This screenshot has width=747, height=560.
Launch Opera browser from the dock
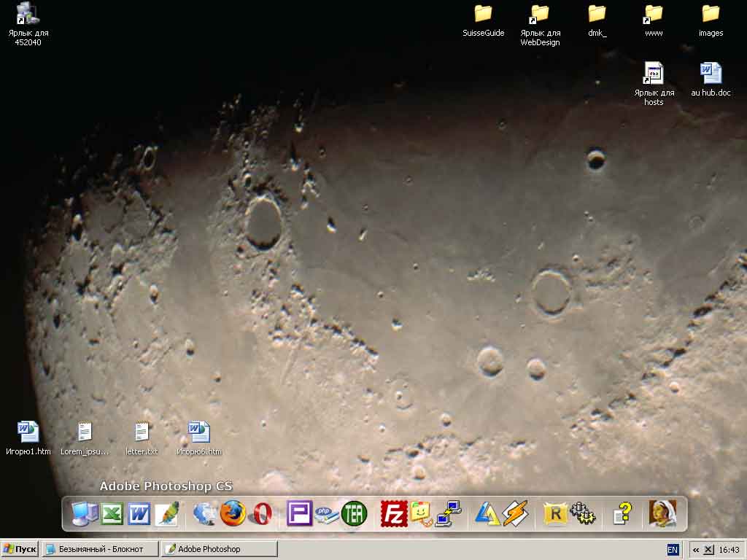(262, 514)
